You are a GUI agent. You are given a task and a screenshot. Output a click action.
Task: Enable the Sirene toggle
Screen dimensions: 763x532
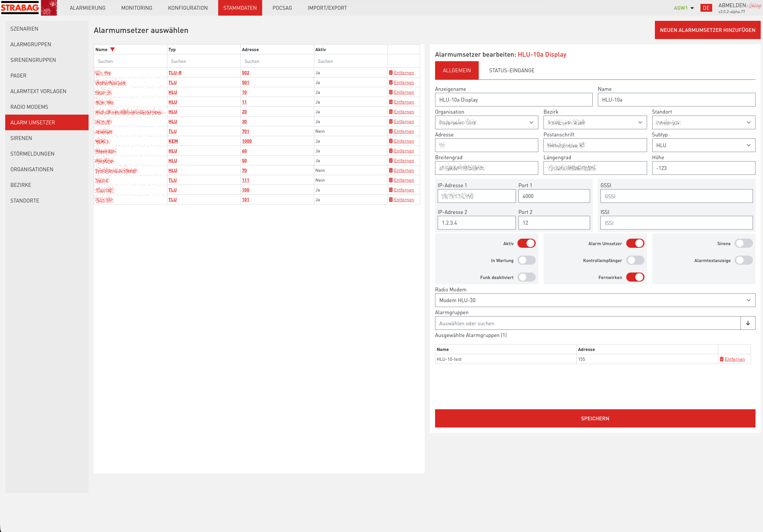pos(744,243)
